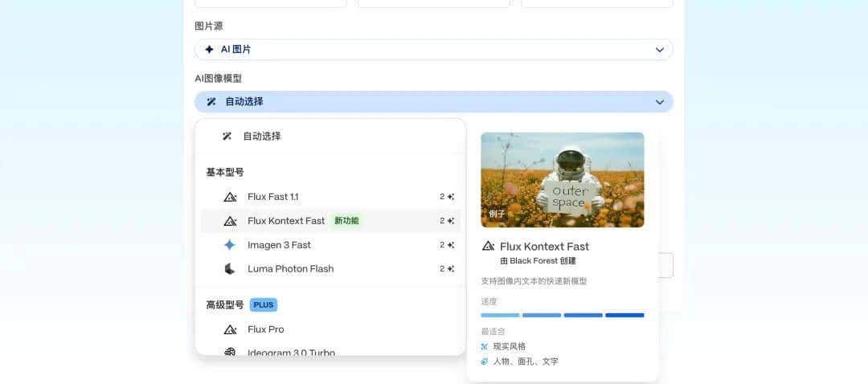The height and width of the screenshot is (384, 868).
Task: Click the Flux Kontext Fast triangle icon
Action: tap(230, 221)
